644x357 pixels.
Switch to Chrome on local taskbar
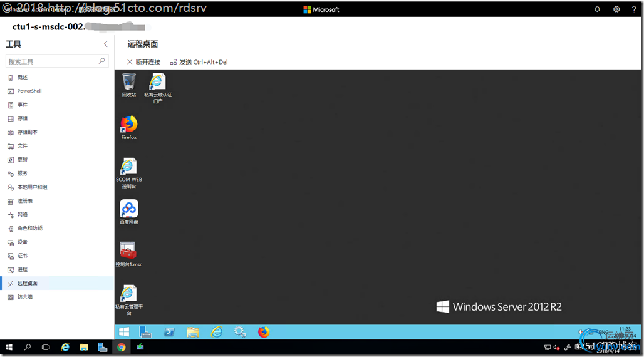121,348
